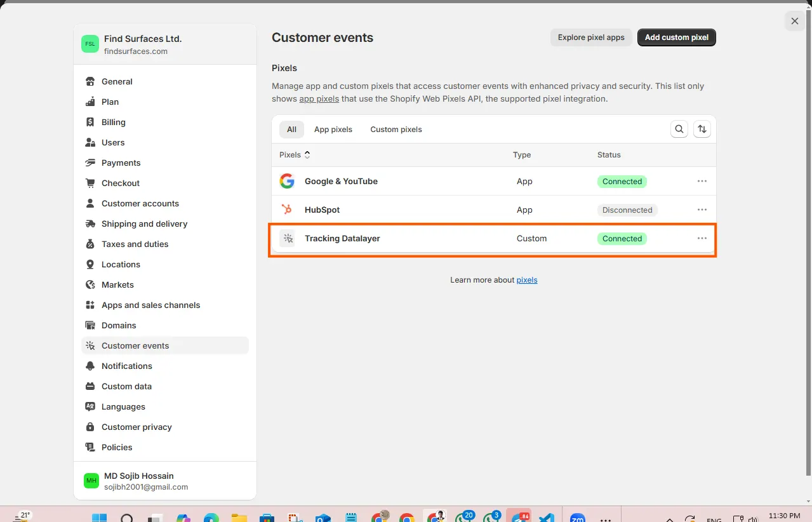Open the 'pixels' learn more link
The height and width of the screenshot is (522, 812).
pos(527,279)
